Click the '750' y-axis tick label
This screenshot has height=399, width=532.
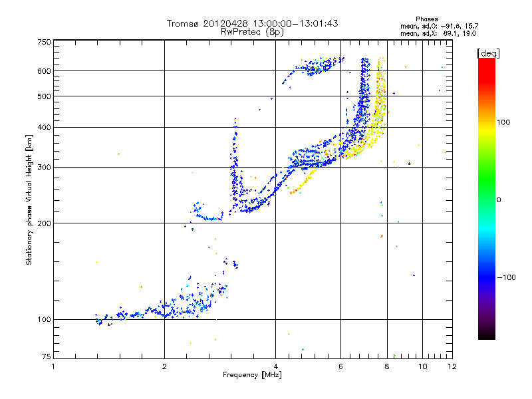coord(44,42)
